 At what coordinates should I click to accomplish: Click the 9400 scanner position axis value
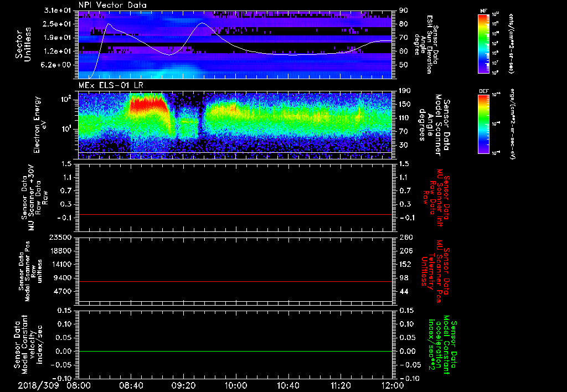pyautogui.click(x=63, y=278)
